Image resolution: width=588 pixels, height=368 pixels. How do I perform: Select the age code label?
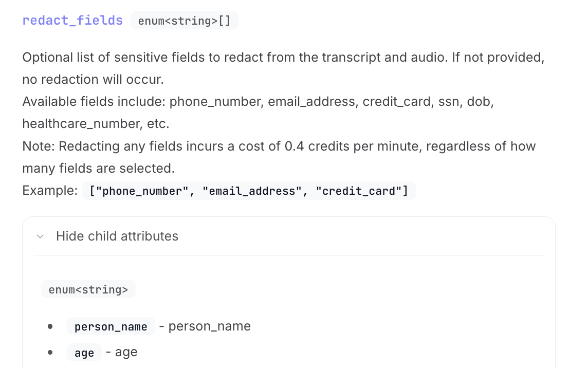pos(84,353)
